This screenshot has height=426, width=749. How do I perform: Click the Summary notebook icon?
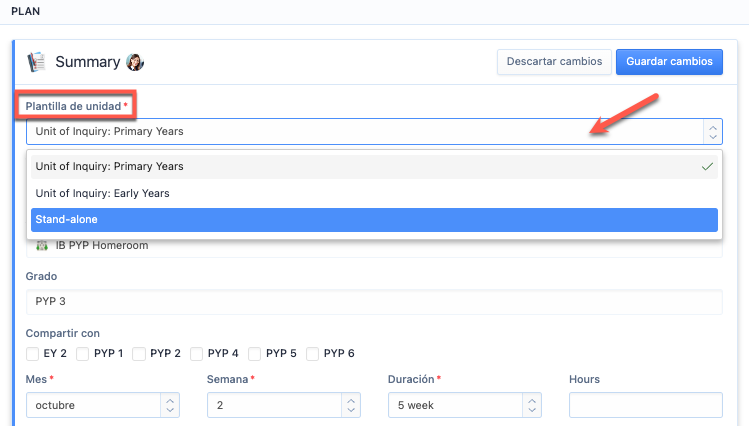pos(37,61)
